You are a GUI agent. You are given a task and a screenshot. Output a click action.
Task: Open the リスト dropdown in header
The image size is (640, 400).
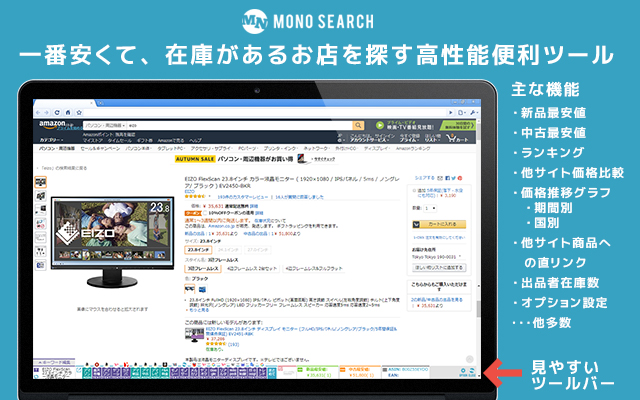coord(432,140)
